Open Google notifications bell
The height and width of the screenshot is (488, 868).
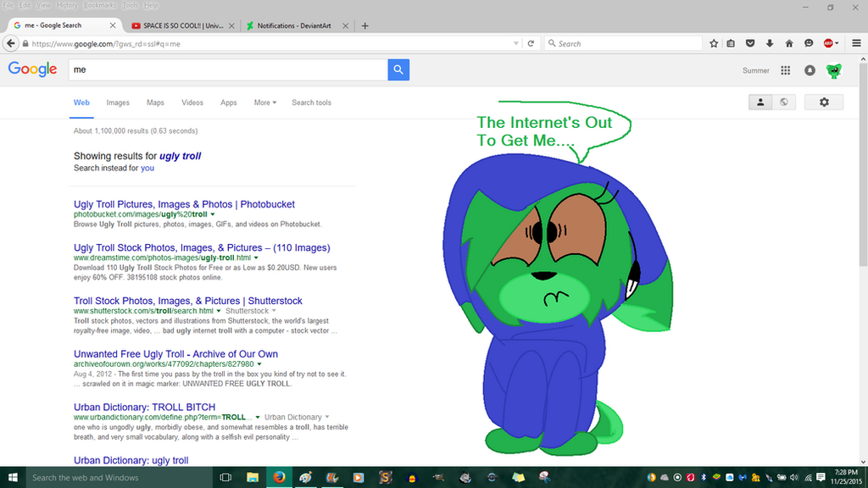pos(810,70)
